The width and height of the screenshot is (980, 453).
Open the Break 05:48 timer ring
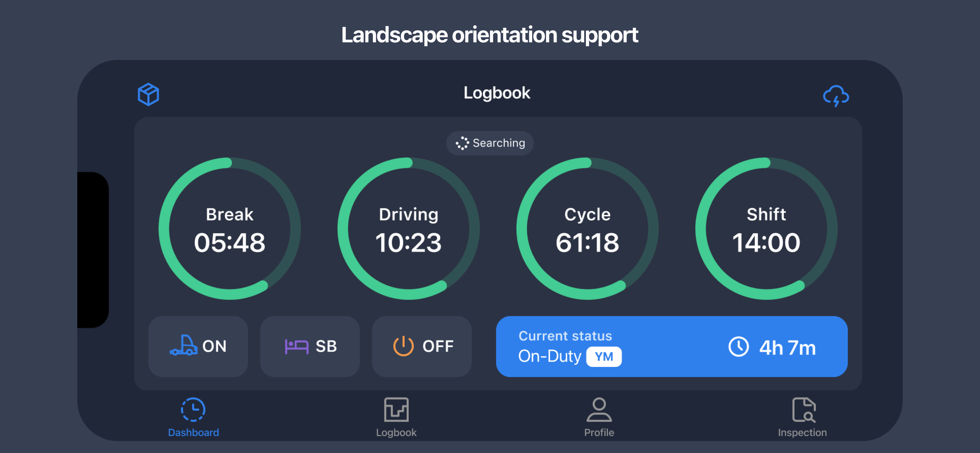point(229,229)
